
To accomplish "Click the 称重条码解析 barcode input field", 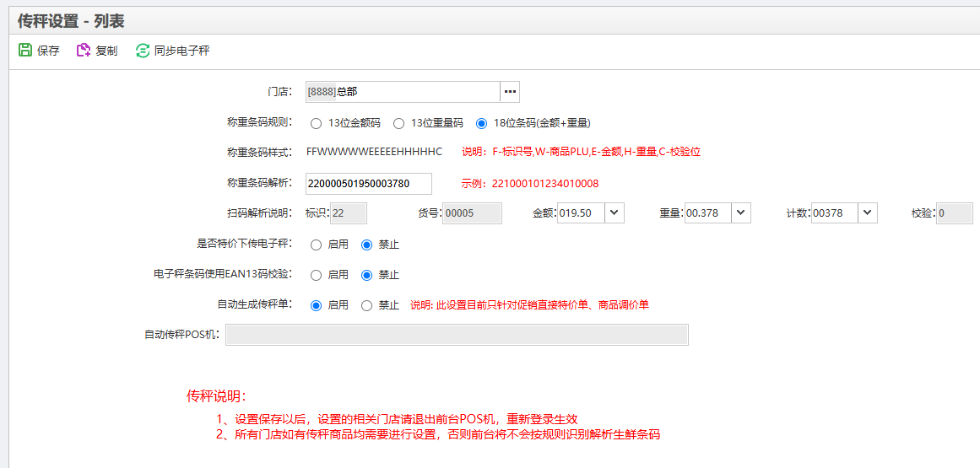I will click(369, 184).
